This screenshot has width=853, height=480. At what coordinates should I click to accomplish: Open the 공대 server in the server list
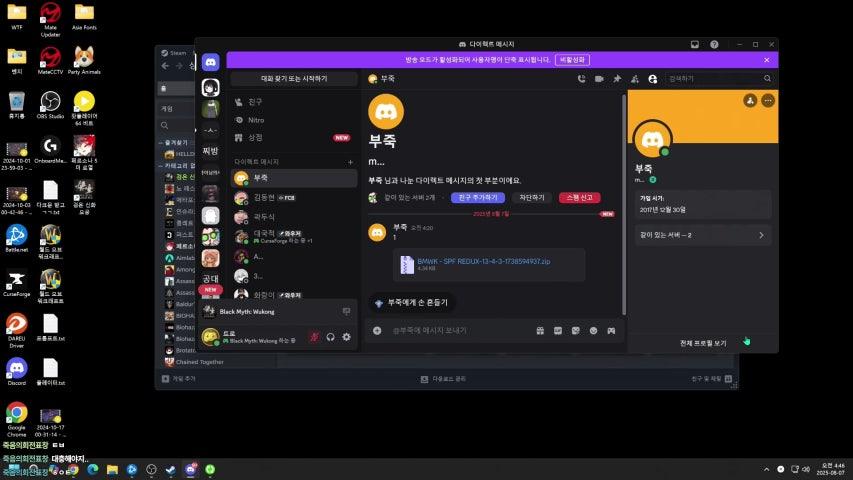(211, 279)
